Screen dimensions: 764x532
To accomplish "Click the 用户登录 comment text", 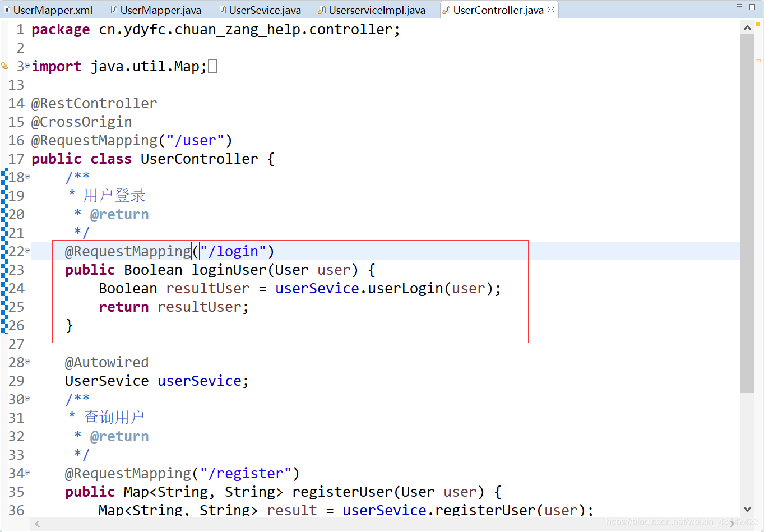I will coord(114,196).
